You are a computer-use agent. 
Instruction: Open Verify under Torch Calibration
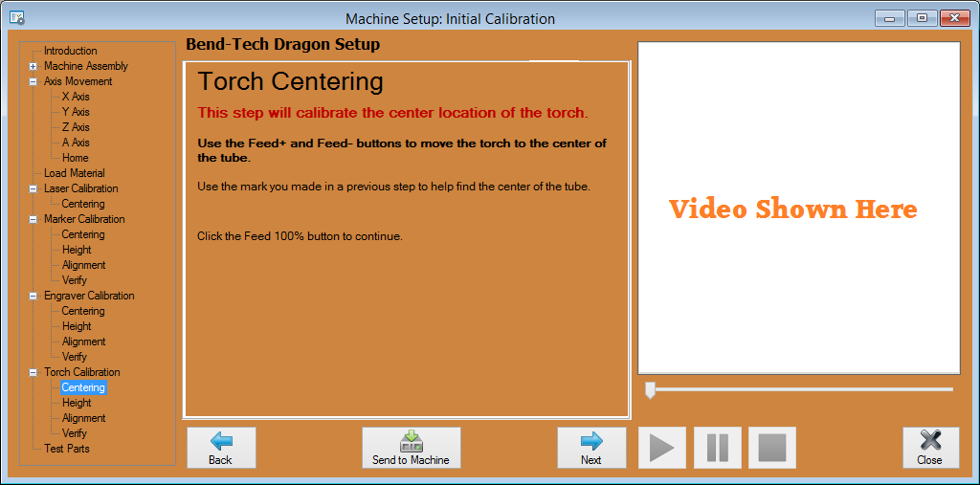click(x=75, y=433)
